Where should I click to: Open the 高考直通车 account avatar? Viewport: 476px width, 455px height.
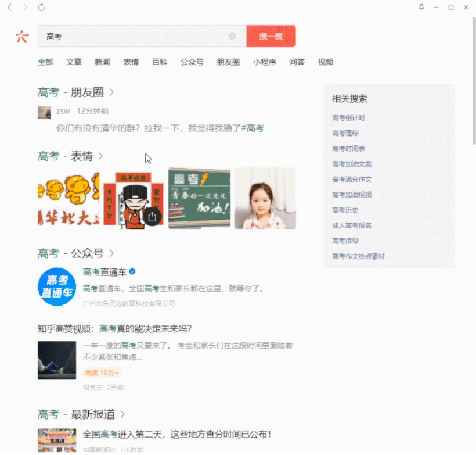(x=57, y=286)
